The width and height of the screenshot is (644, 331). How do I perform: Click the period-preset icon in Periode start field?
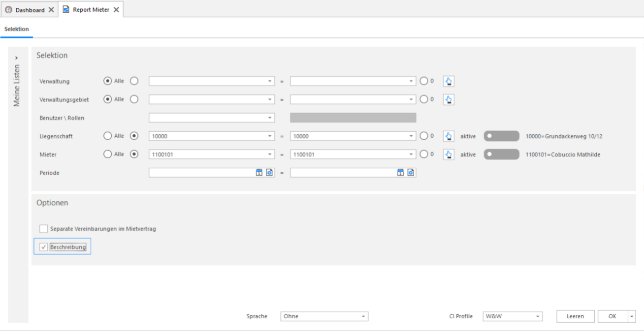point(269,173)
